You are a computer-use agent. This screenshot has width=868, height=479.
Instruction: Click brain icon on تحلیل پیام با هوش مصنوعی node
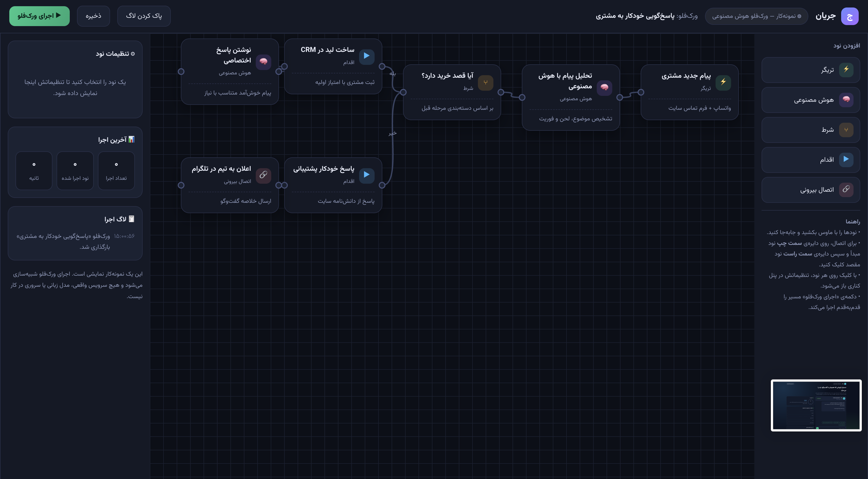[605, 88]
